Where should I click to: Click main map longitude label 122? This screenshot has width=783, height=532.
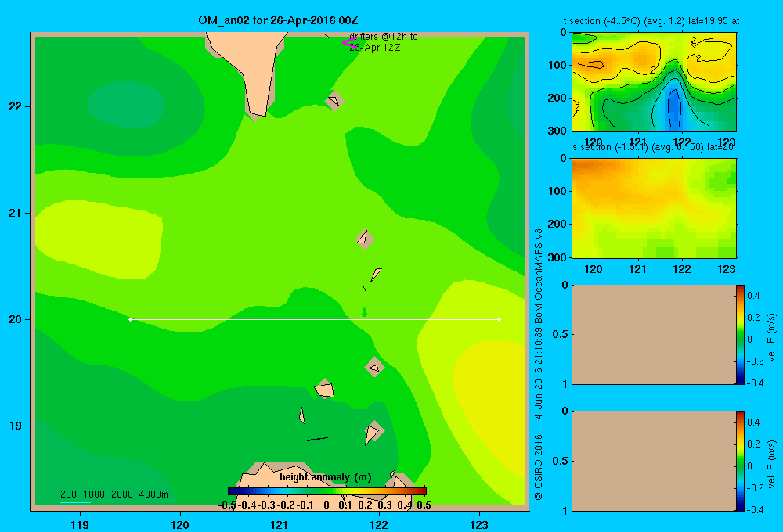pos(379,524)
